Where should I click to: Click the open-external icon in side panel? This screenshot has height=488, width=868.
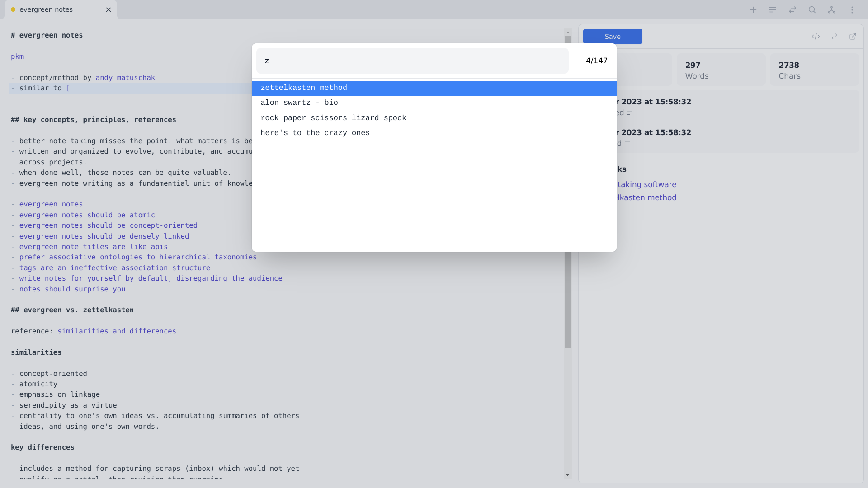pos(853,37)
